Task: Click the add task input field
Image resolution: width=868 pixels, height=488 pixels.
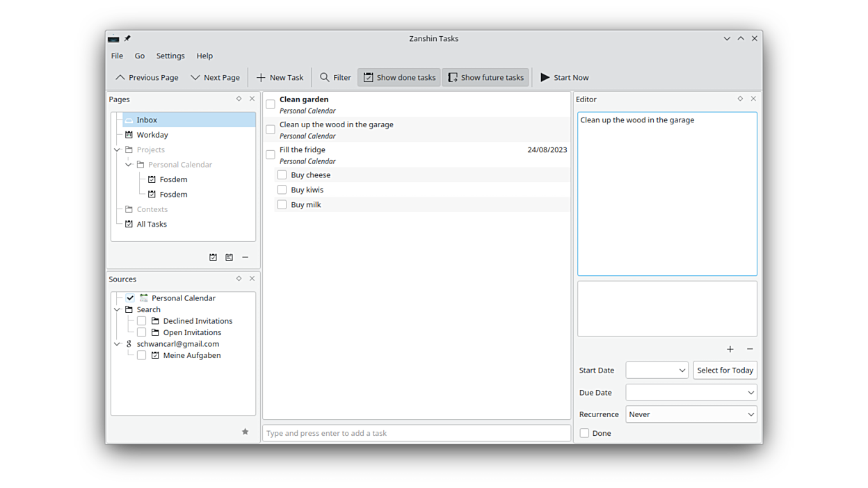Action: click(416, 433)
